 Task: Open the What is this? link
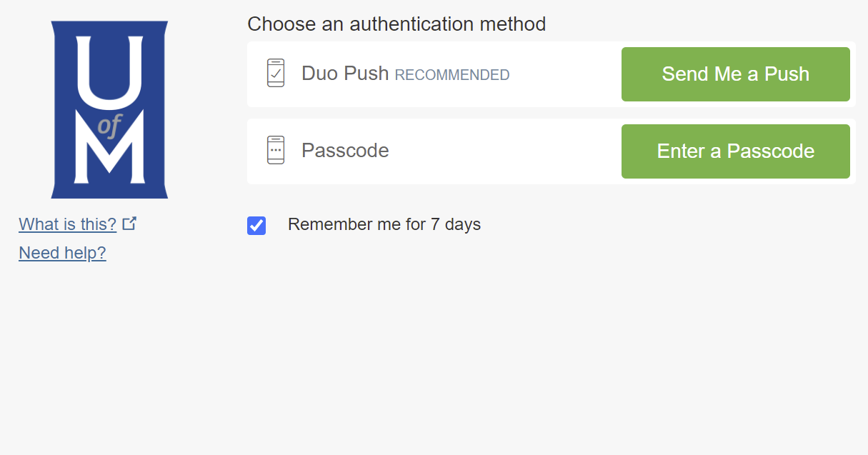67,224
